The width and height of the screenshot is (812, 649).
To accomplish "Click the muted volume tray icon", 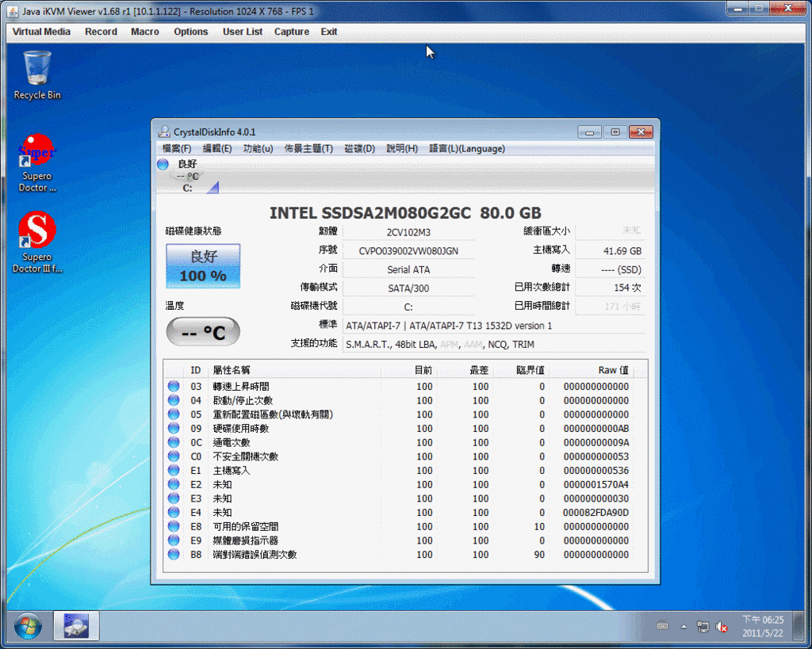I will click(722, 627).
